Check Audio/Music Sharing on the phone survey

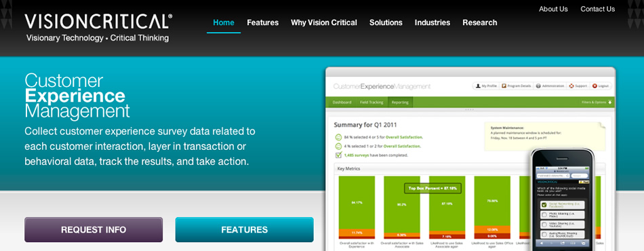(x=544, y=235)
